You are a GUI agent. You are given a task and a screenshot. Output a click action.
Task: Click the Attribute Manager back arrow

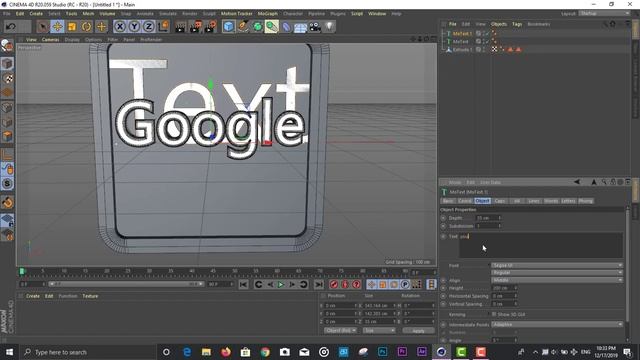(576, 182)
